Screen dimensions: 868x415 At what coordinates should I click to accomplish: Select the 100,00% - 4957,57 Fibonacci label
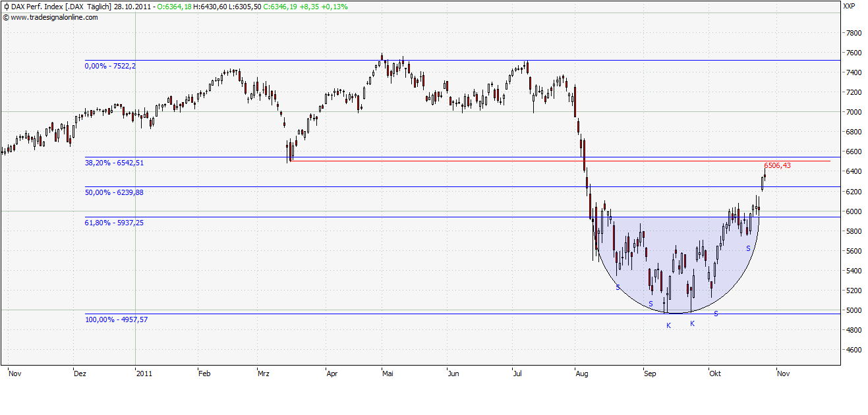(x=116, y=319)
